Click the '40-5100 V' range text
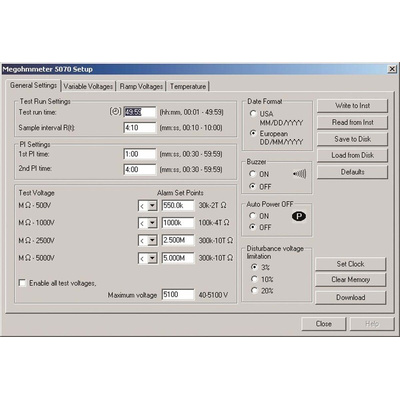This screenshot has width=400, height=400. coord(213,295)
